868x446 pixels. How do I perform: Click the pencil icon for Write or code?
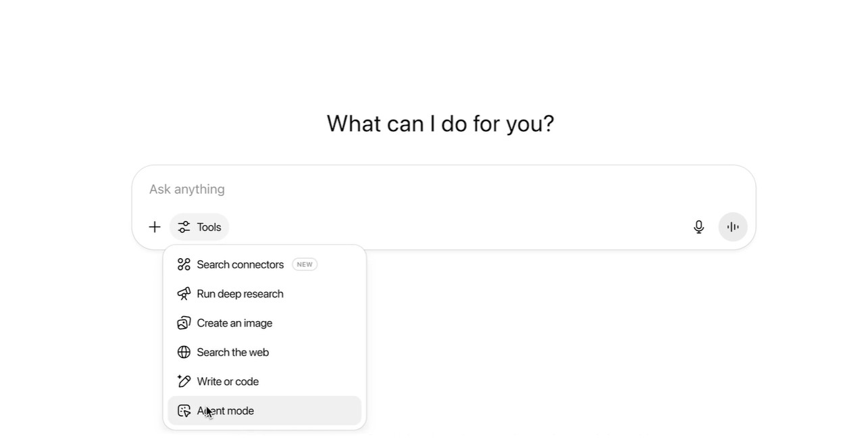pos(184,382)
